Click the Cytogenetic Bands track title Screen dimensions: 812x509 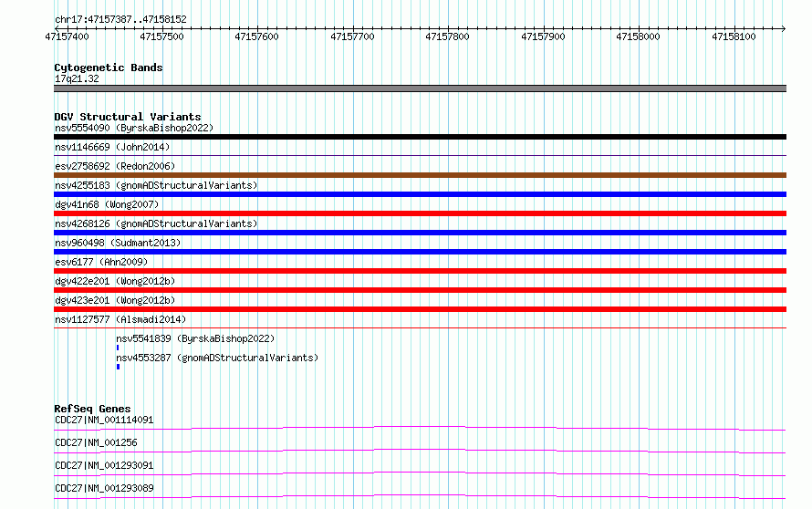coord(109,68)
